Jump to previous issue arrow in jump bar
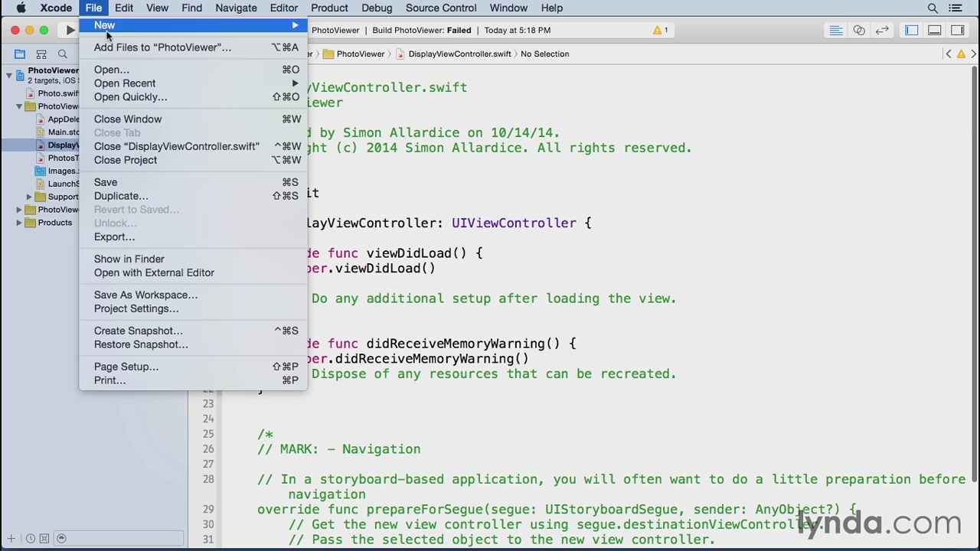This screenshot has height=551, width=980. coord(949,54)
